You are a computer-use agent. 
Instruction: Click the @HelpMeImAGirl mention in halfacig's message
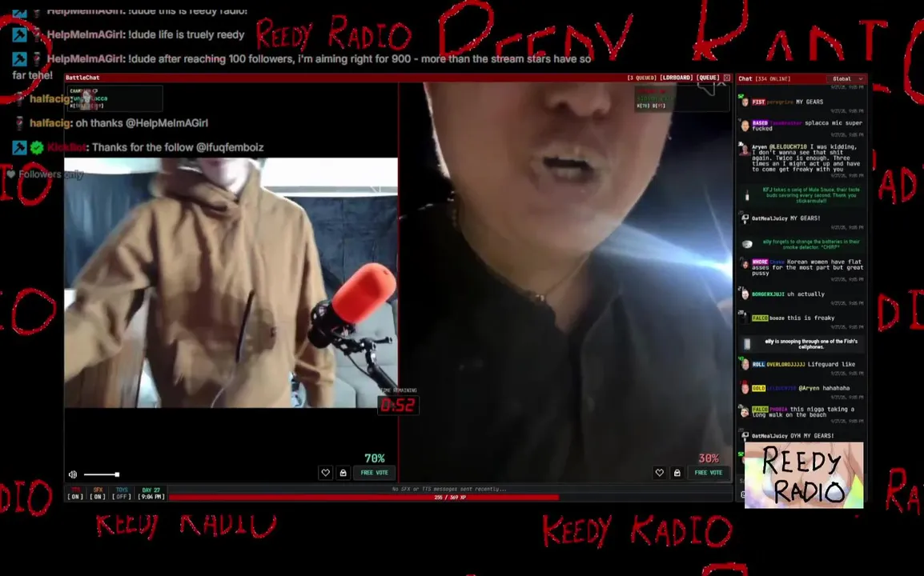click(167, 123)
